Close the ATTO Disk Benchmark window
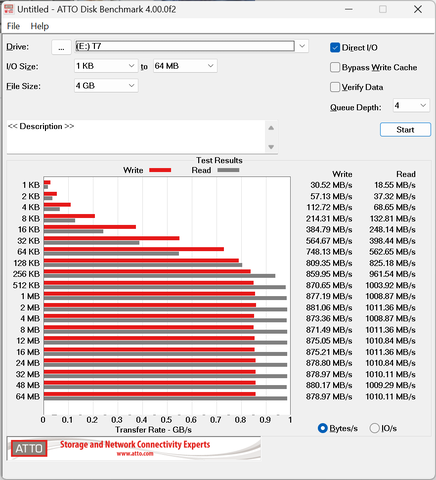Viewport: 436px width, 480px height. [x=418, y=9]
